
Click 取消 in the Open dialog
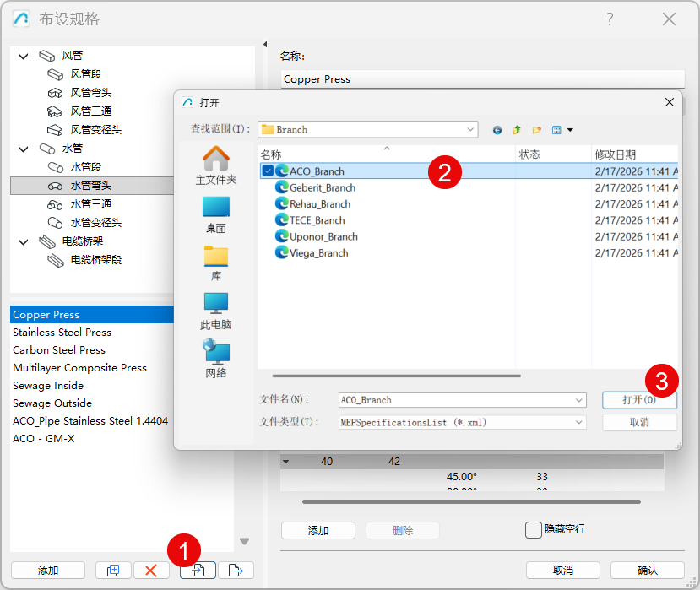pyautogui.click(x=639, y=422)
